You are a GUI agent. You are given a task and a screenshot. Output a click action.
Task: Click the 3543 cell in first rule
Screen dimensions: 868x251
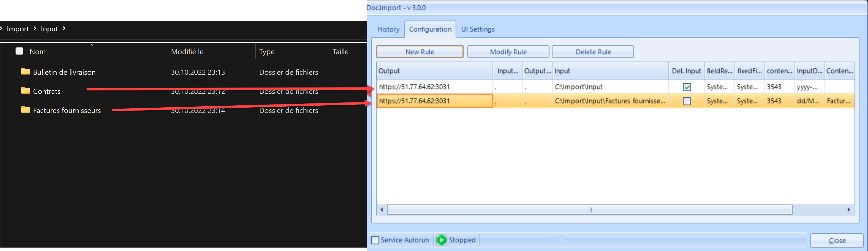pyautogui.click(x=779, y=87)
